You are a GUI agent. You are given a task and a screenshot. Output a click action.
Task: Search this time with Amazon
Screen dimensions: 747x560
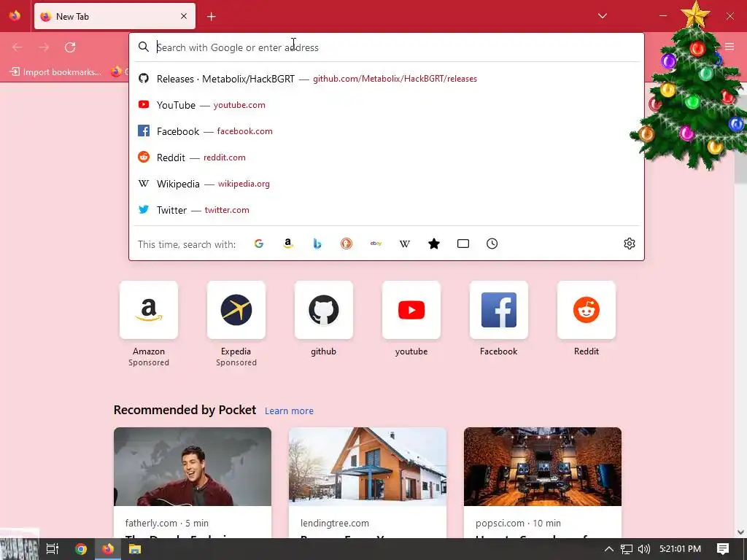(287, 244)
